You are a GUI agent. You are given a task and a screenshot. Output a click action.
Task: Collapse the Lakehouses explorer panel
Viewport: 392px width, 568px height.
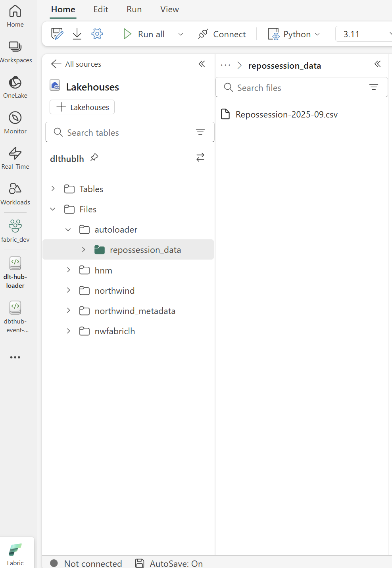pyautogui.click(x=202, y=64)
